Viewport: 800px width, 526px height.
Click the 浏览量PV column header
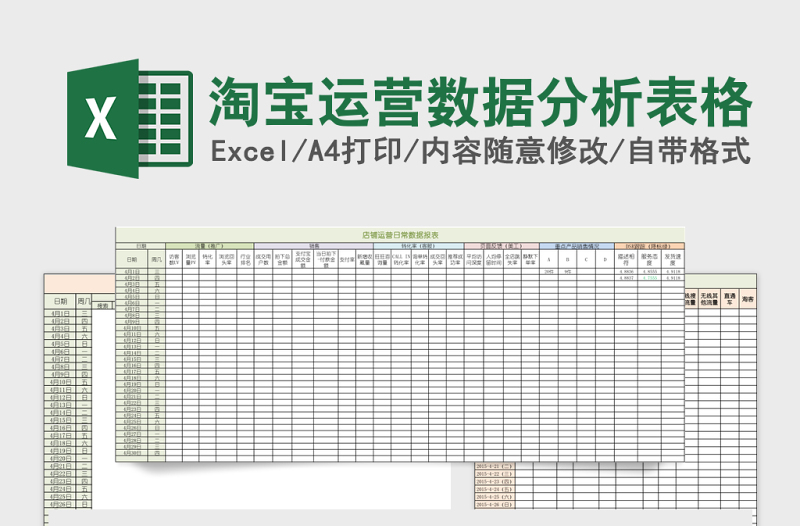click(x=191, y=259)
